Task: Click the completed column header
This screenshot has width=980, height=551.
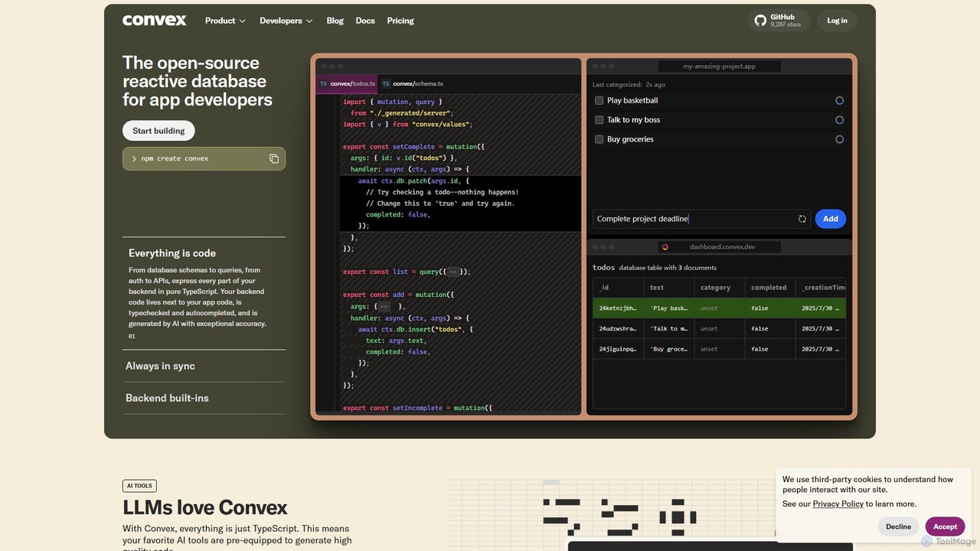Action: 769,288
